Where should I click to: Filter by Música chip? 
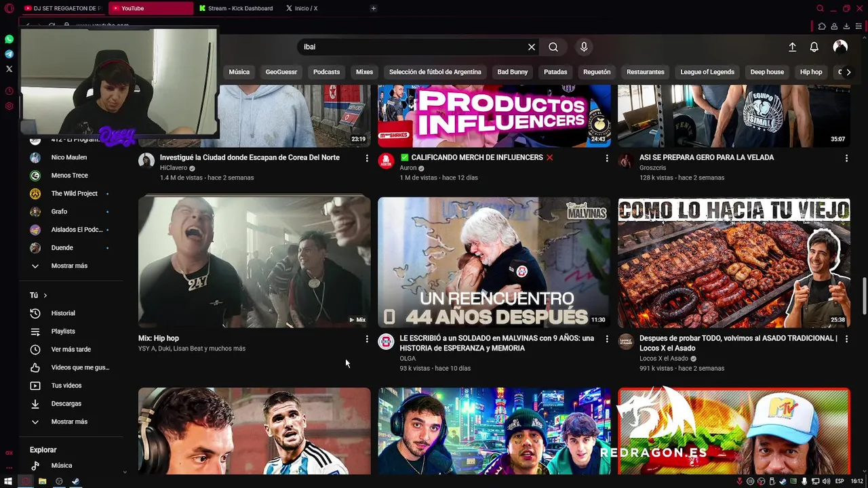coord(239,72)
